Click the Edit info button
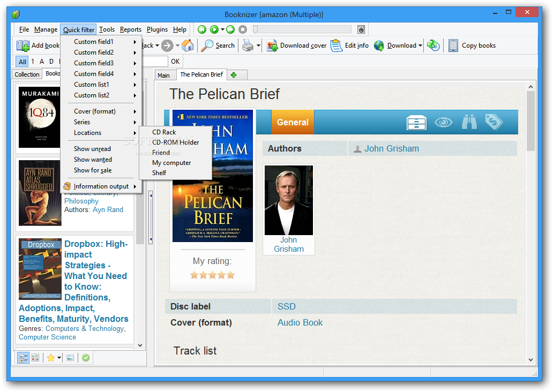Image resolution: width=553 pixels, height=392 pixels. coord(349,46)
